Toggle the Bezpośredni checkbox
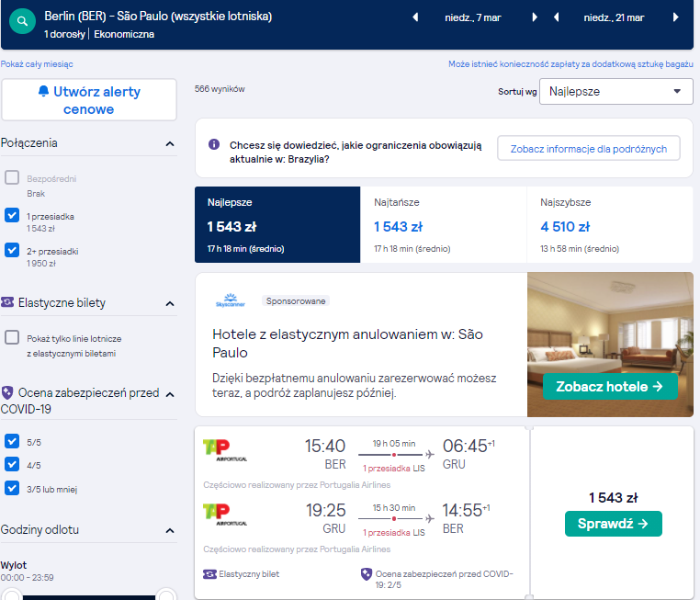The width and height of the screenshot is (700, 600). 12,177
